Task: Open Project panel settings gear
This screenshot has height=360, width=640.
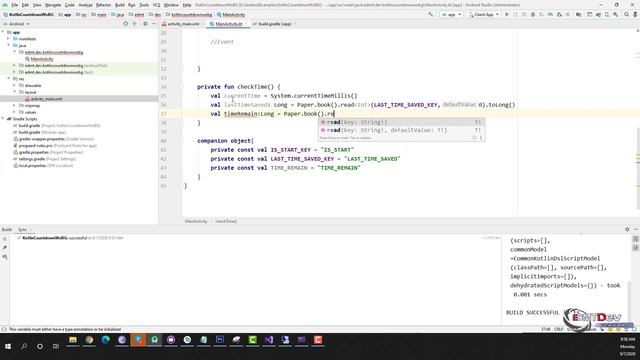Action: point(145,24)
